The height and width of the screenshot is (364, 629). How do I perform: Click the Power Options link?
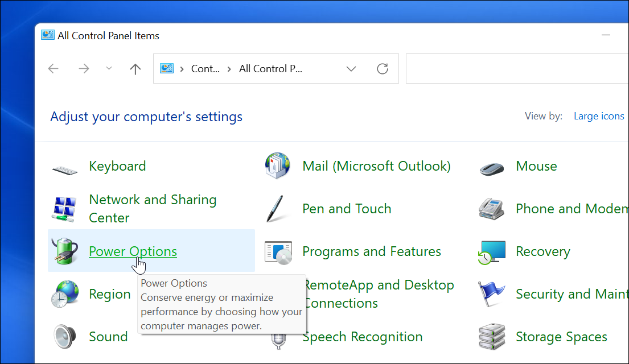coord(133,251)
